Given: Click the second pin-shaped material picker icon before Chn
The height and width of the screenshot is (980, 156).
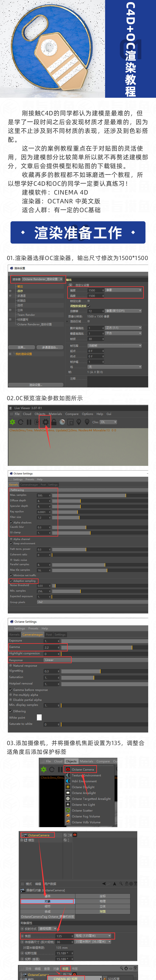Looking at the screenshot, I should pos(87,422).
